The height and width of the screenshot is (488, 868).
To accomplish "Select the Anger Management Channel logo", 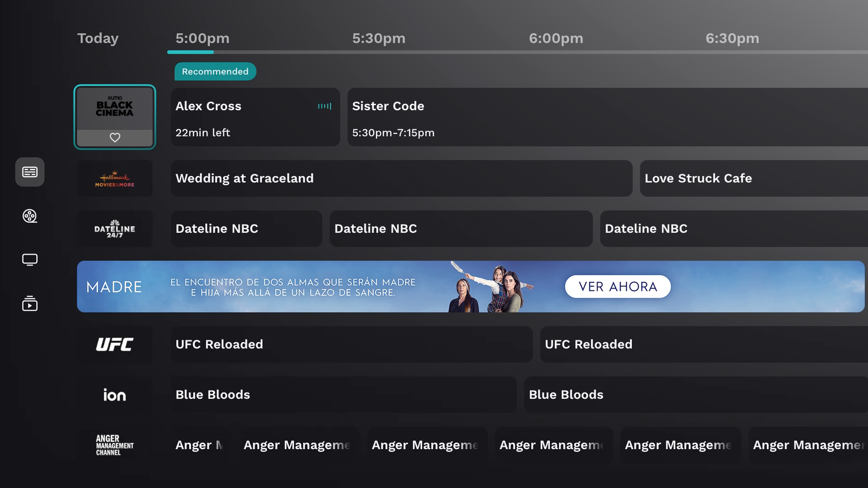I will coord(115,445).
